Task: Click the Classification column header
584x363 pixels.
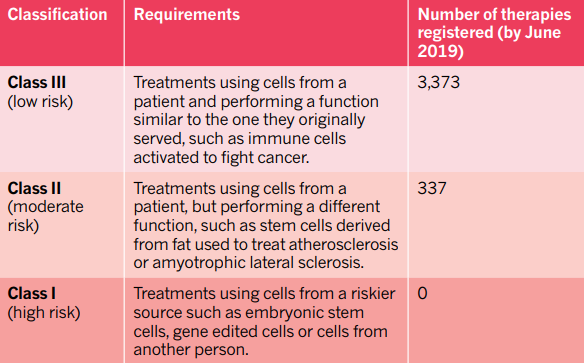Action: pyautogui.click(x=57, y=15)
